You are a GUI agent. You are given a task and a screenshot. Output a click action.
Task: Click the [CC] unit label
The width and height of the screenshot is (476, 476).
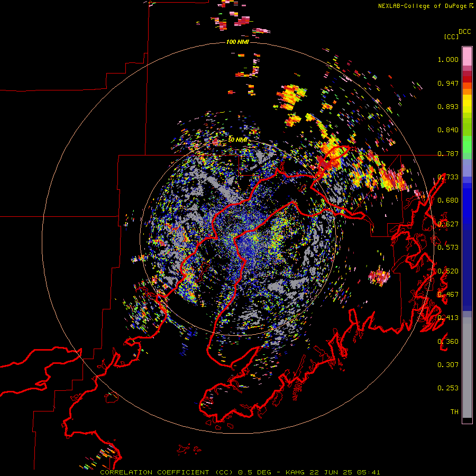(451, 36)
